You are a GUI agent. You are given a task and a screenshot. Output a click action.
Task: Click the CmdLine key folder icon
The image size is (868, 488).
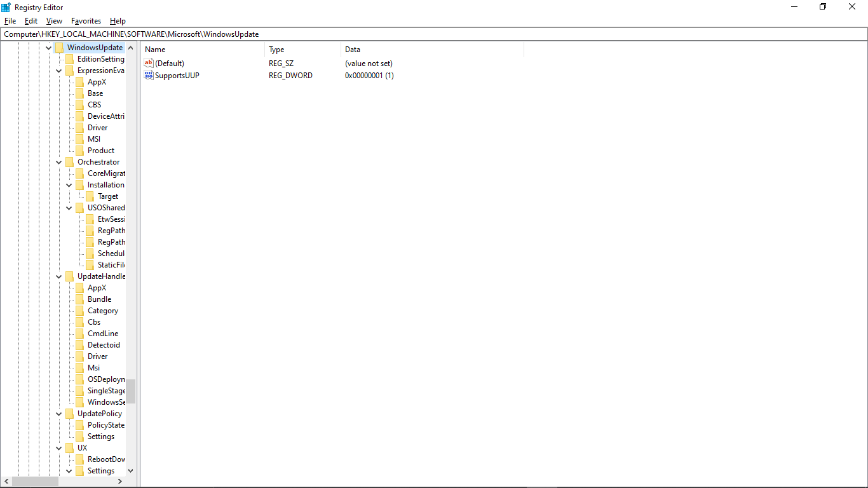pyautogui.click(x=80, y=334)
